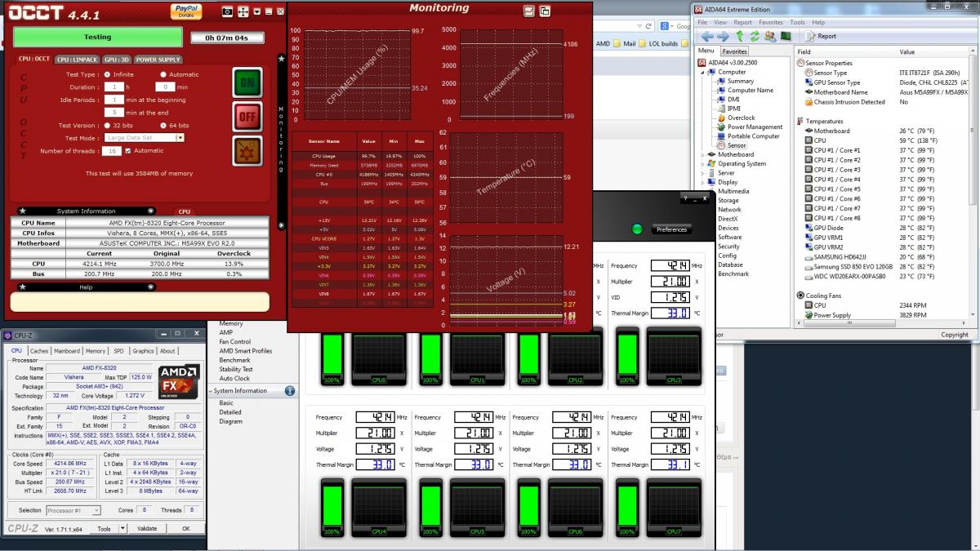Click the AIDA64 users toolbar icon
The width and height of the screenshot is (980, 551).
tap(769, 36)
